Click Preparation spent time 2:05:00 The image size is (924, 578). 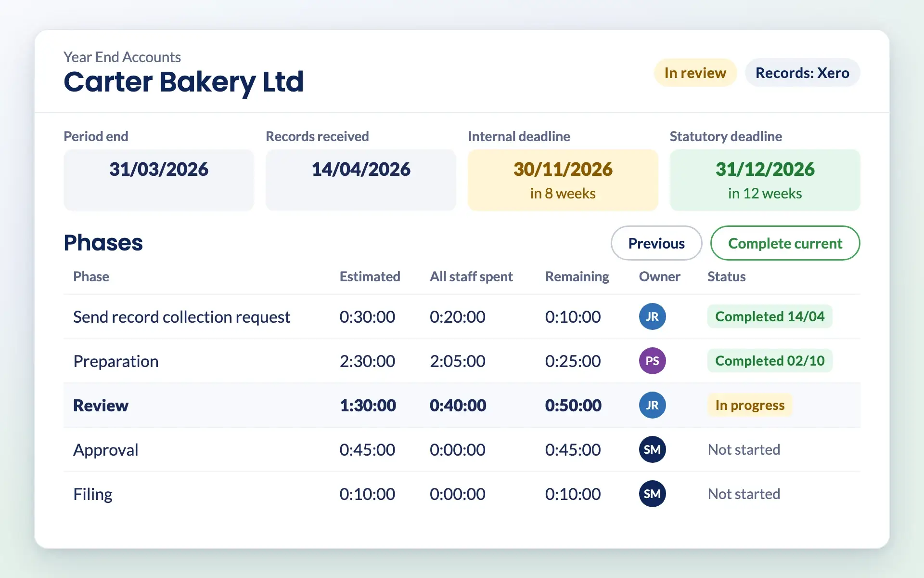coord(457,361)
